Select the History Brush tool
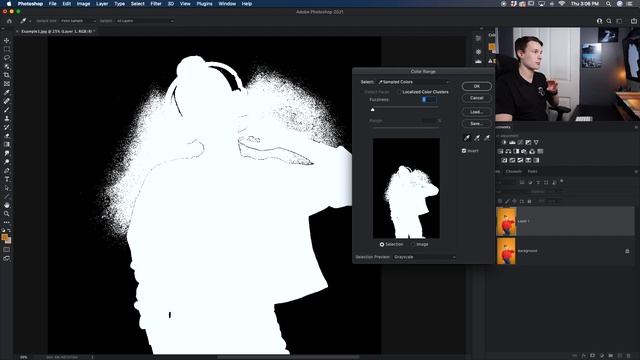Image resolution: width=640 pixels, height=360 pixels. [x=7, y=127]
